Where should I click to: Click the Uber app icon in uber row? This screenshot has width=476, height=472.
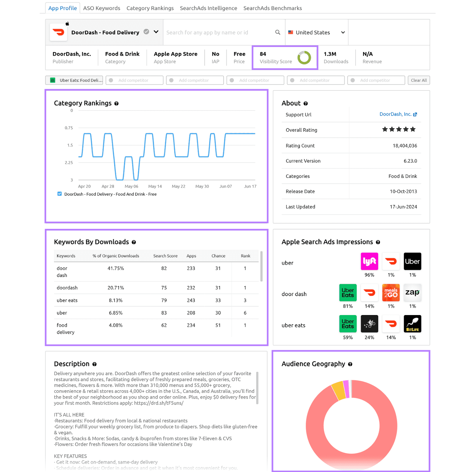[412, 261]
